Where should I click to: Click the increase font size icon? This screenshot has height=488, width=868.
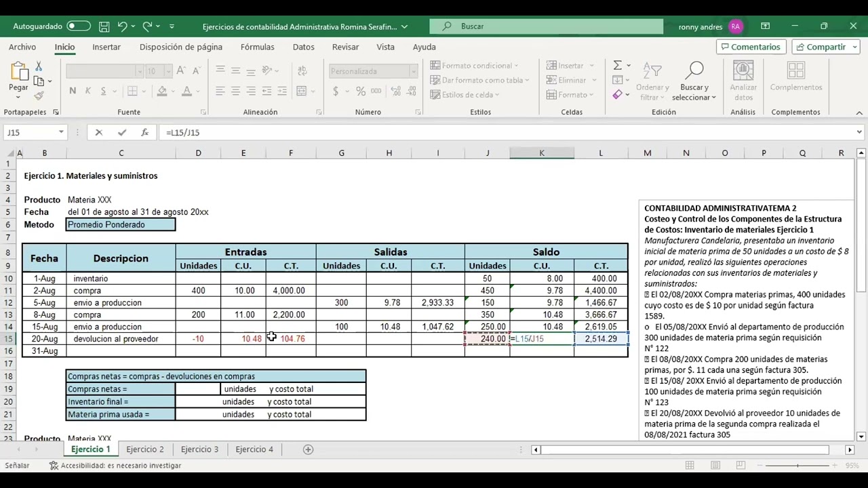pyautogui.click(x=180, y=71)
